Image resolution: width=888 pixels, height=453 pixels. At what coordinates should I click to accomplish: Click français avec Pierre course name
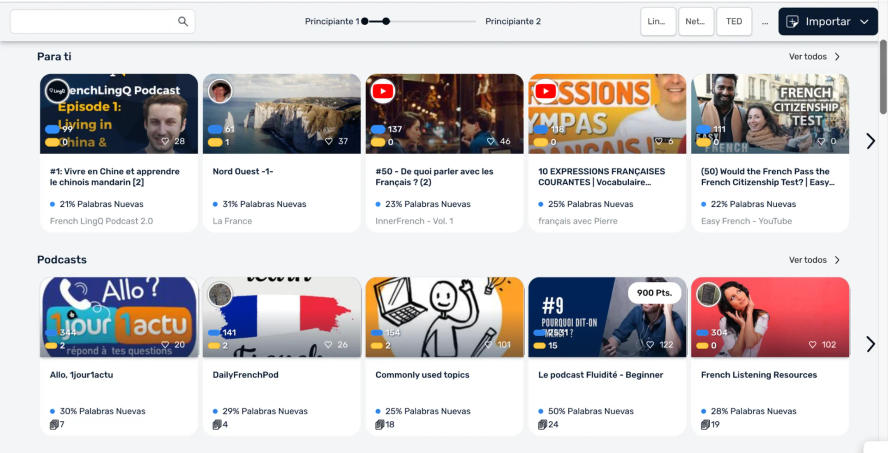pyautogui.click(x=578, y=221)
